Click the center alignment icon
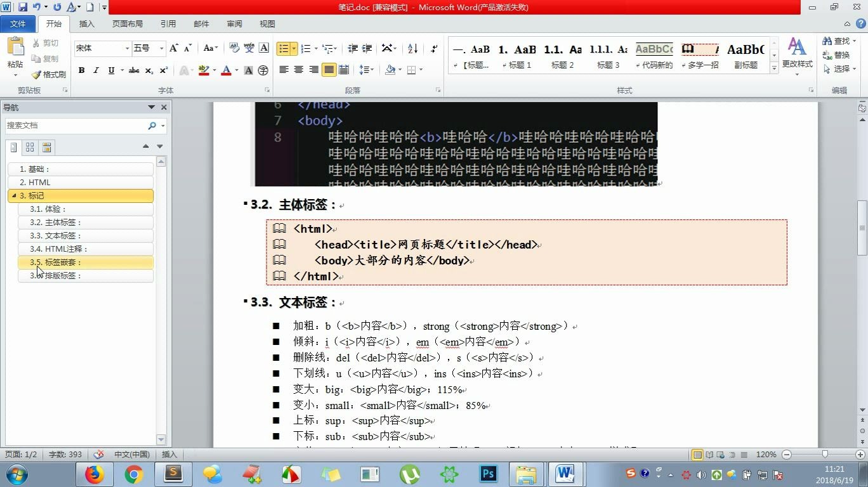 pos(299,70)
